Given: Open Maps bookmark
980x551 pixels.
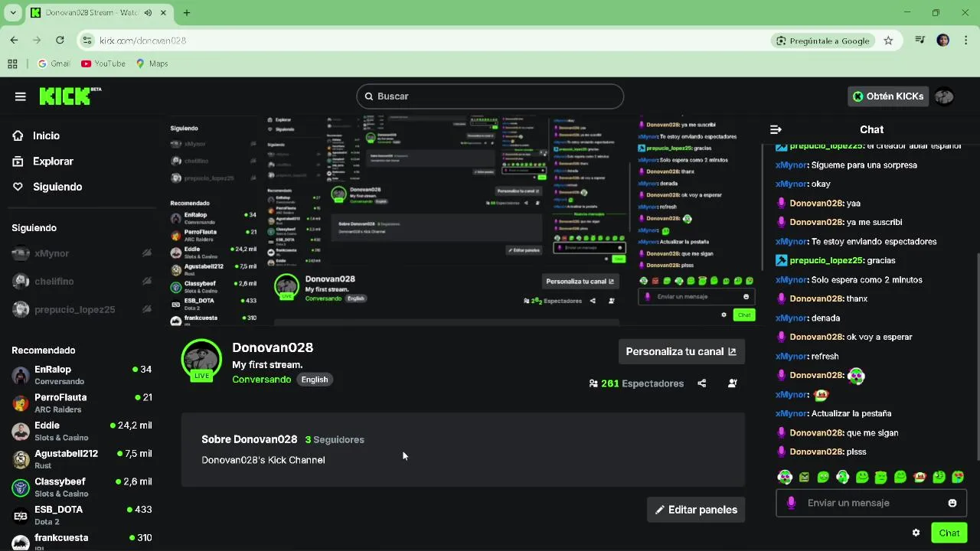Looking at the screenshot, I should coord(152,64).
